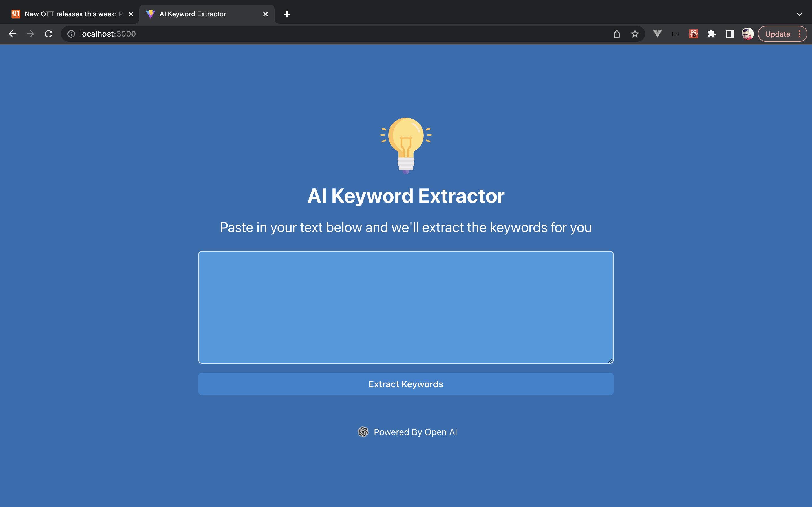The width and height of the screenshot is (812, 507).
Task: Click the OpenAI logo near Powered By text
Action: pyautogui.click(x=363, y=432)
